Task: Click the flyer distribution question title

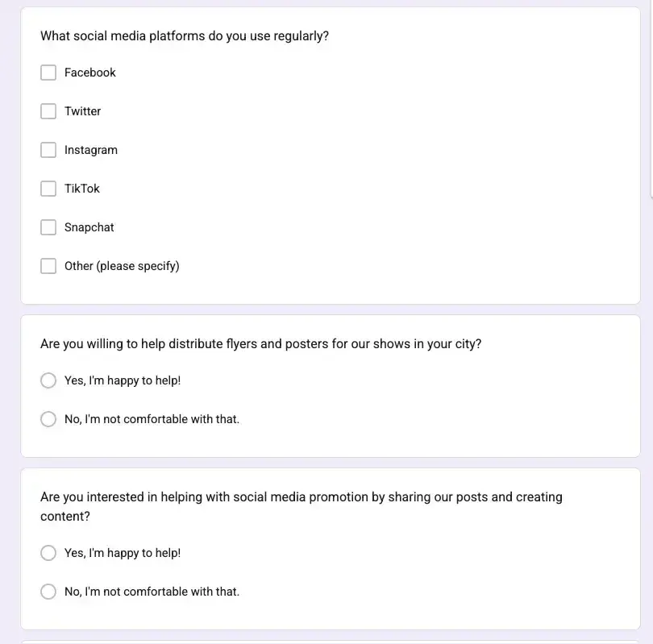Action: (260, 343)
